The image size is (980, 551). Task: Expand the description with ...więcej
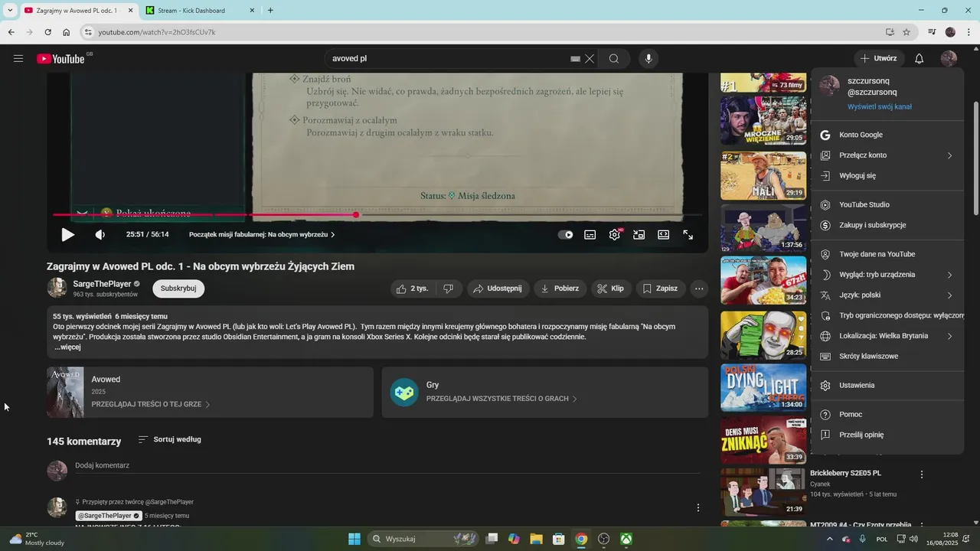[67, 347]
